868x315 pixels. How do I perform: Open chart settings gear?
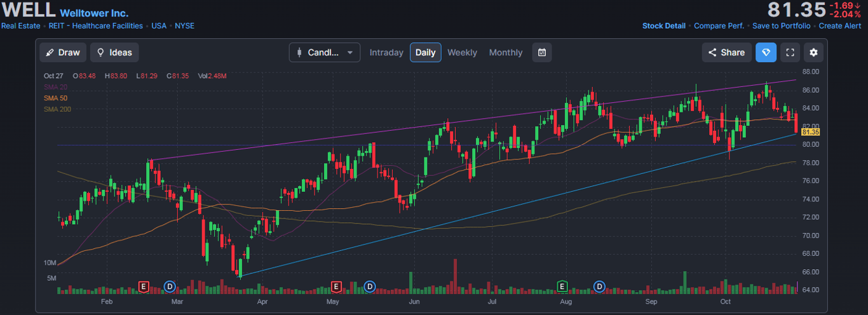pos(814,52)
